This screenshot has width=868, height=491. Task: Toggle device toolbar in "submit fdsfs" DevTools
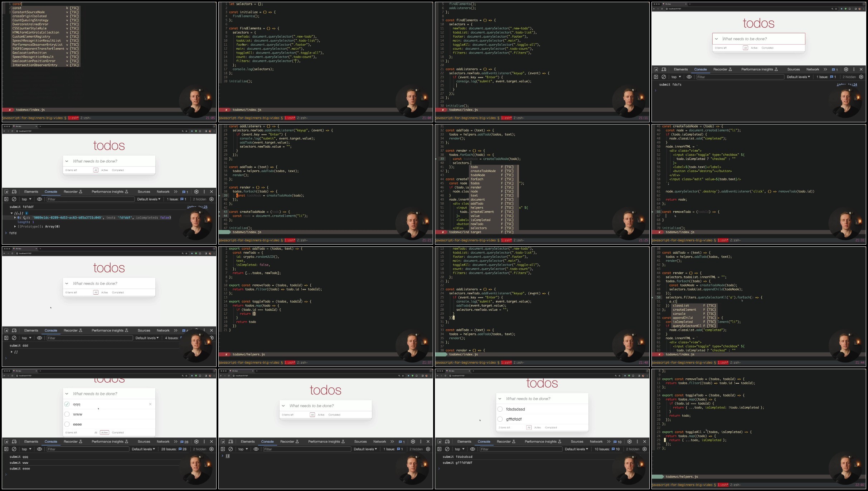[x=664, y=69]
